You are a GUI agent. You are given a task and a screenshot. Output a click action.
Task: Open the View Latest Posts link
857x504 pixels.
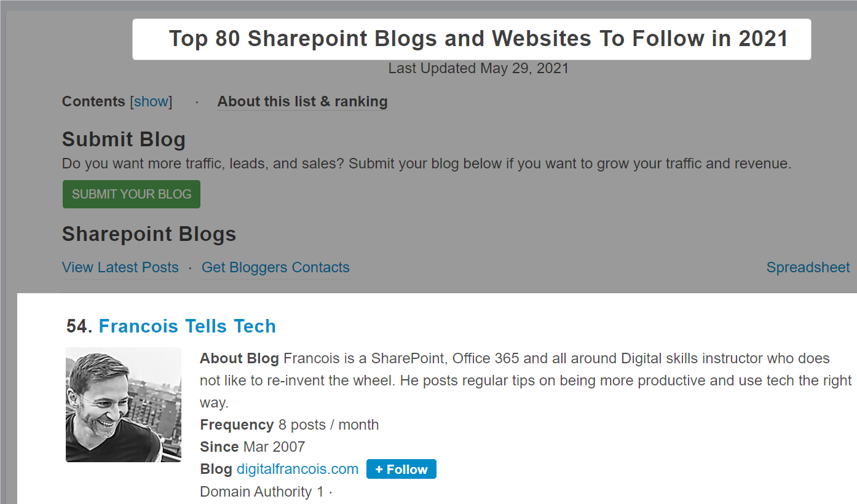click(x=120, y=268)
